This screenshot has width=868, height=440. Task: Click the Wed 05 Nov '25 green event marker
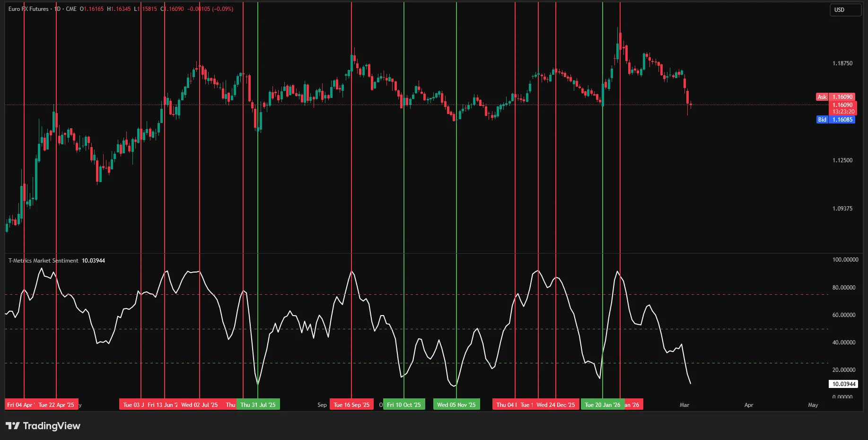point(456,405)
